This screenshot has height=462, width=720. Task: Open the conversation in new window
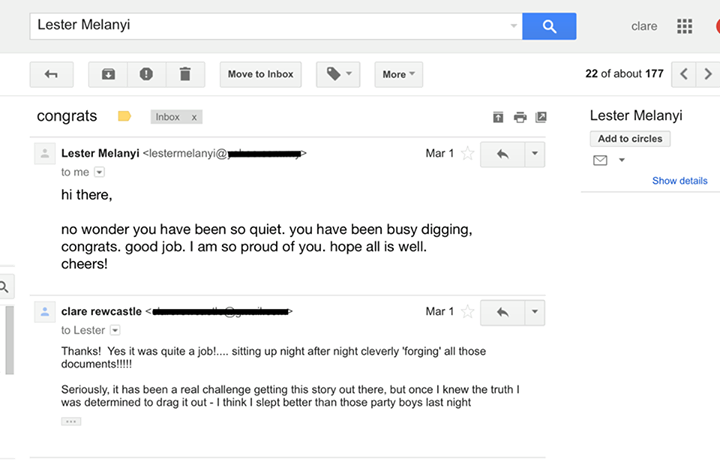(541, 117)
